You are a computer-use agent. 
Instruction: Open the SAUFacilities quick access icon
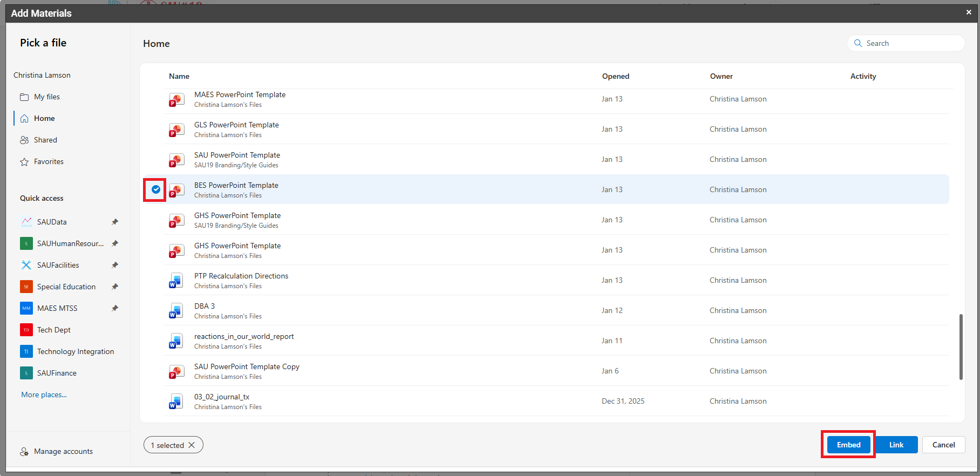point(26,265)
